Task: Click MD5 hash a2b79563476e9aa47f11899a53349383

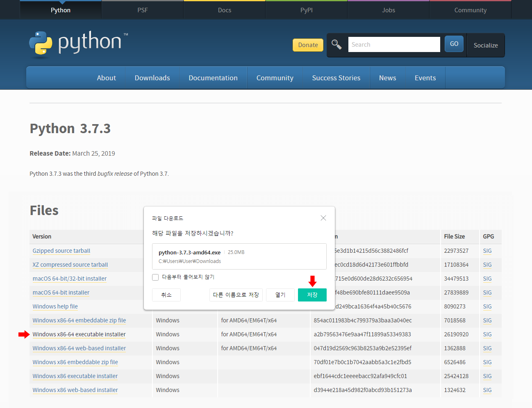Action: [x=362, y=334]
